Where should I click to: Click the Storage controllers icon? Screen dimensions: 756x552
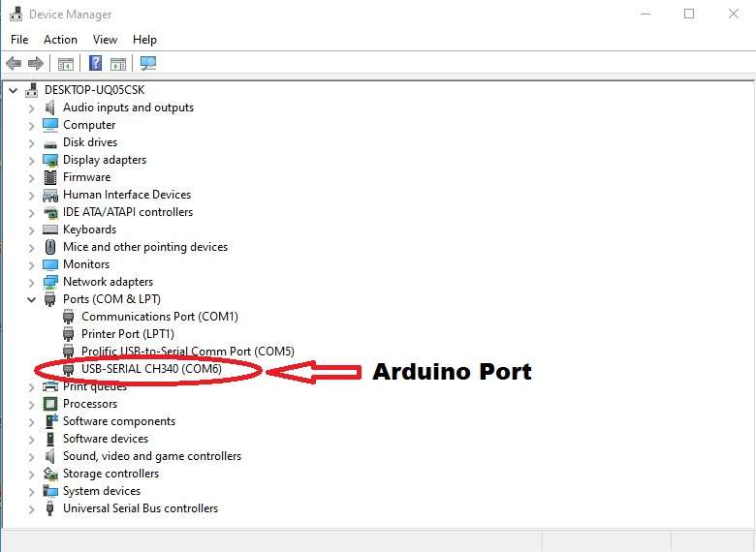(50, 474)
